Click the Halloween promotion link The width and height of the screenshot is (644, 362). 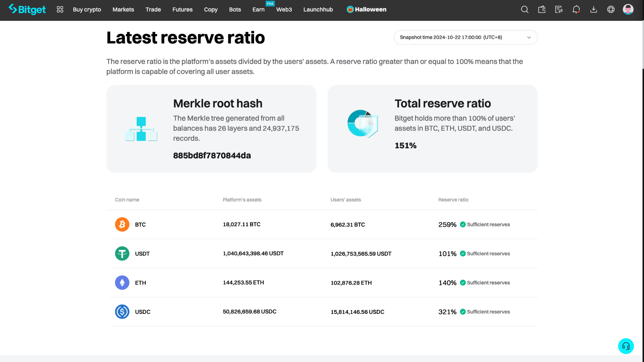pyautogui.click(x=366, y=9)
